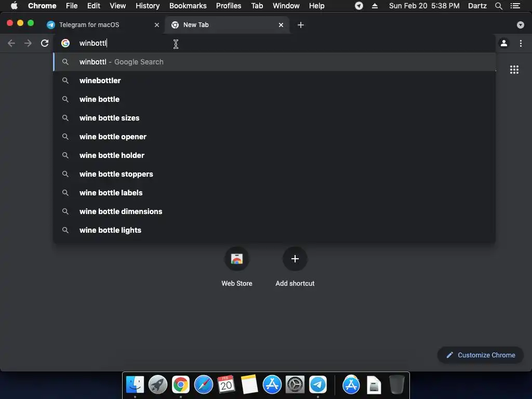Close the Telegram for macOS tab
This screenshot has width=532, height=399.
156,25
